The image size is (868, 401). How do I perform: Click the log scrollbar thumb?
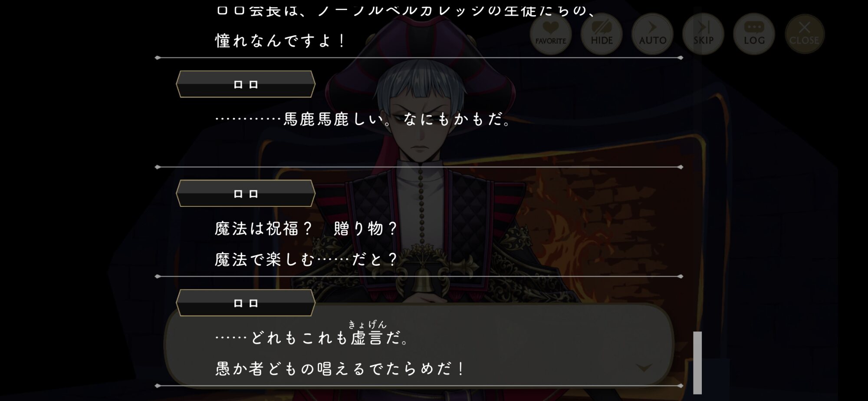697,362
